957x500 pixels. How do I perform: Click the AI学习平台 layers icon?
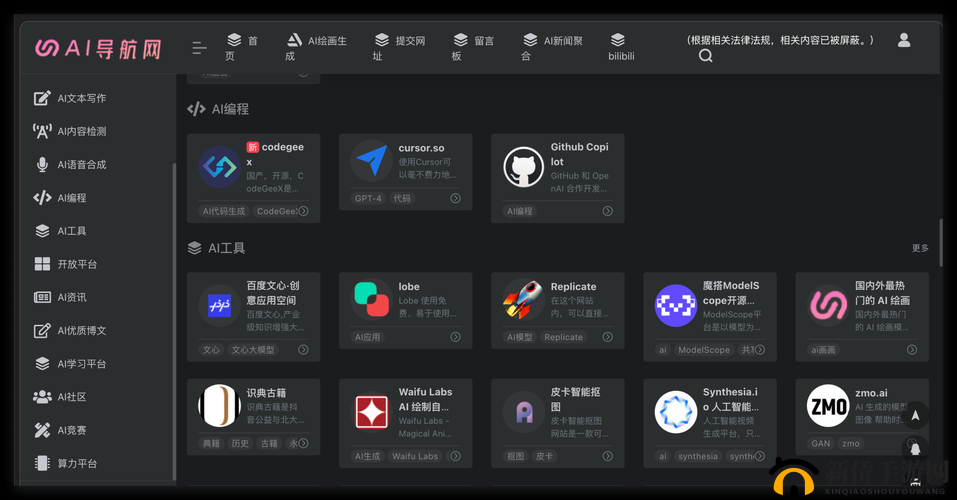[x=42, y=363]
